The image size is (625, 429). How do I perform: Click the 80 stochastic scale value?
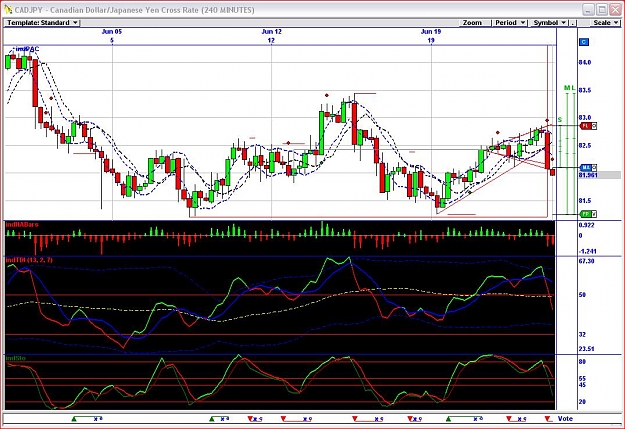point(582,362)
